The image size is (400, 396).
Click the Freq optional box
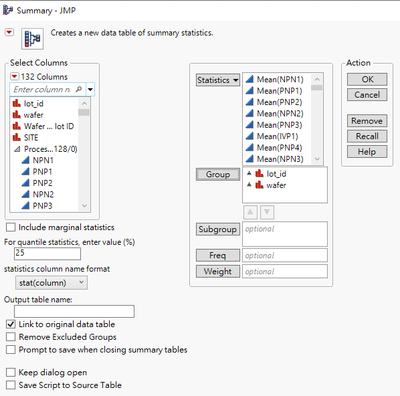(285, 255)
